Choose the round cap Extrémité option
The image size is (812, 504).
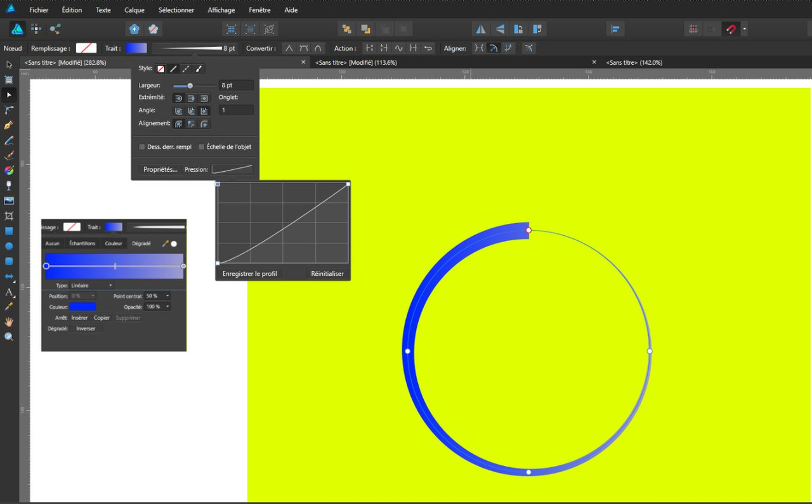179,98
